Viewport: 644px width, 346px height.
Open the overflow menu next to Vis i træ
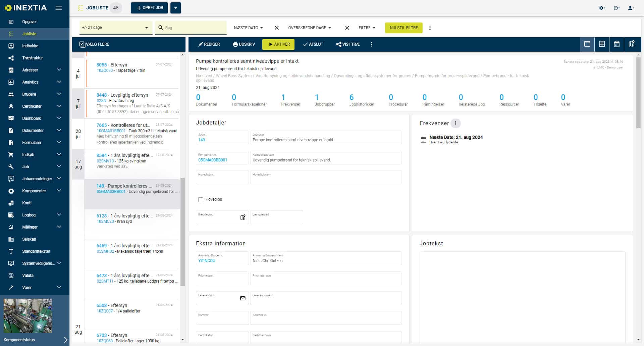pyautogui.click(x=371, y=44)
